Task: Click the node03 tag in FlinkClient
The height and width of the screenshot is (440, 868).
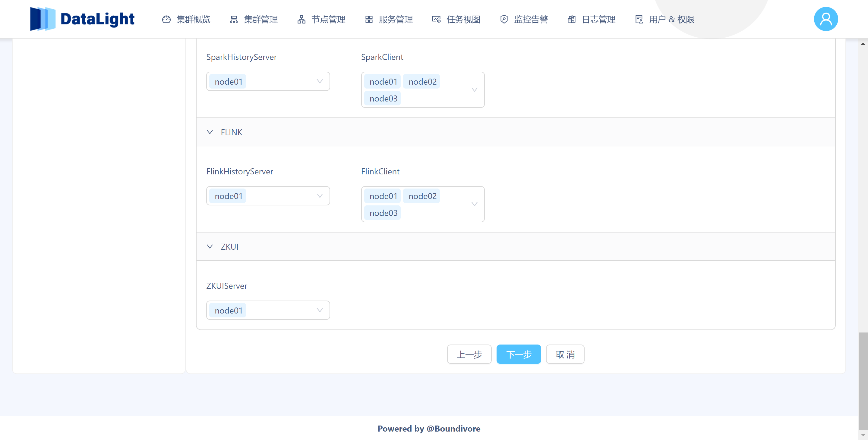Action: point(383,213)
